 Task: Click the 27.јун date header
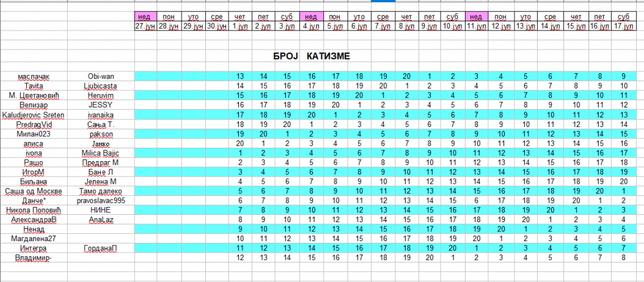click(145, 26)
